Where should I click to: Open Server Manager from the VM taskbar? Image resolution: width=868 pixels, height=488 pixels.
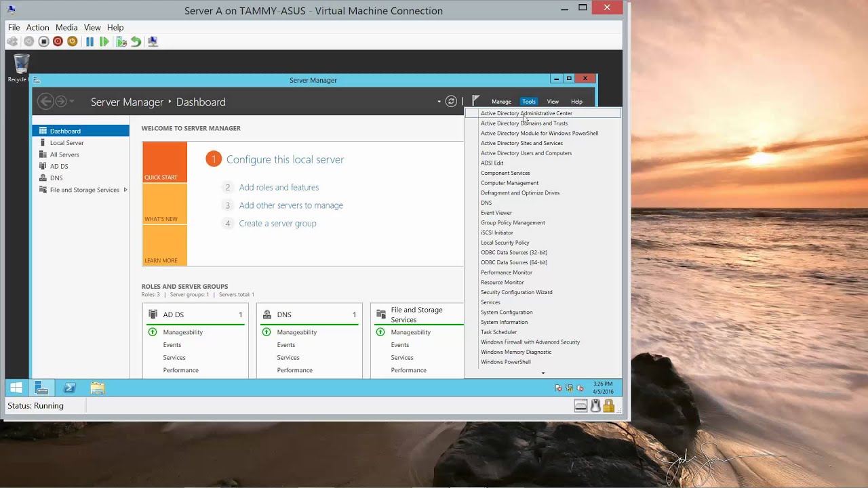tap(41, 388)
